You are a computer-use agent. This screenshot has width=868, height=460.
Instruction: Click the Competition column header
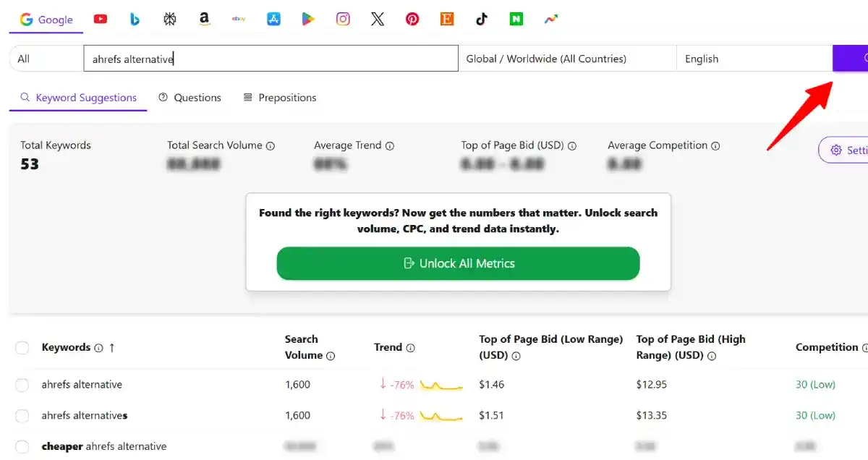(827, 347)
